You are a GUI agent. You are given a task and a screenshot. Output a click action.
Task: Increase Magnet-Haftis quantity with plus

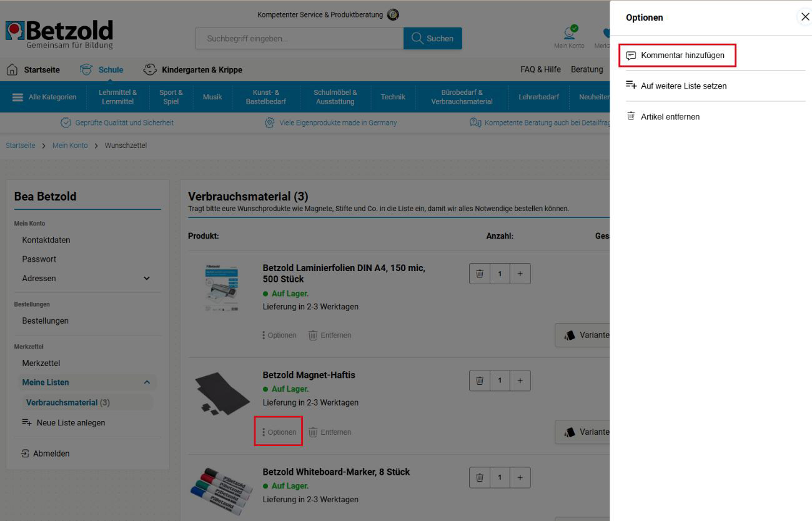pos(520,380)
